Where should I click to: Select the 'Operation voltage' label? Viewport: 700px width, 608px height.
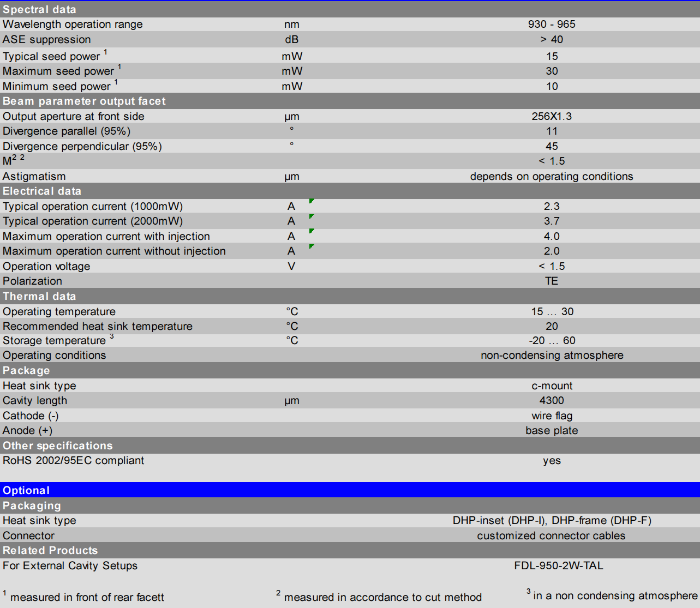46,267
